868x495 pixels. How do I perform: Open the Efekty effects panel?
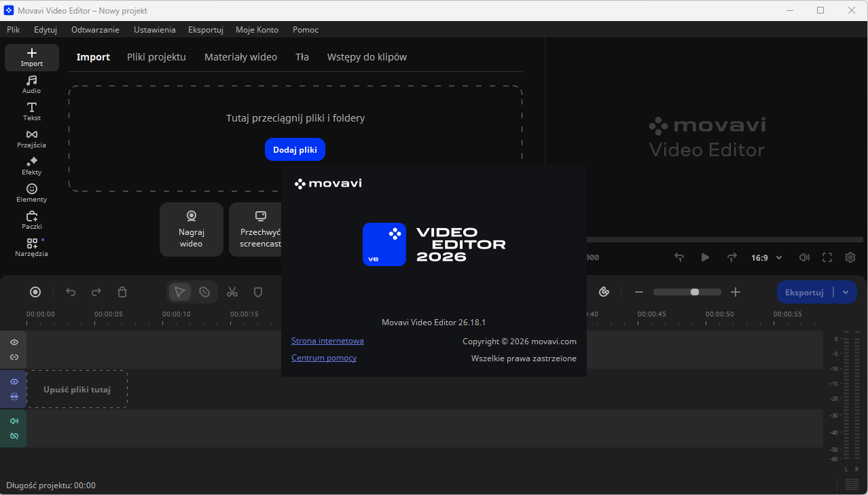tap(32, 166)
